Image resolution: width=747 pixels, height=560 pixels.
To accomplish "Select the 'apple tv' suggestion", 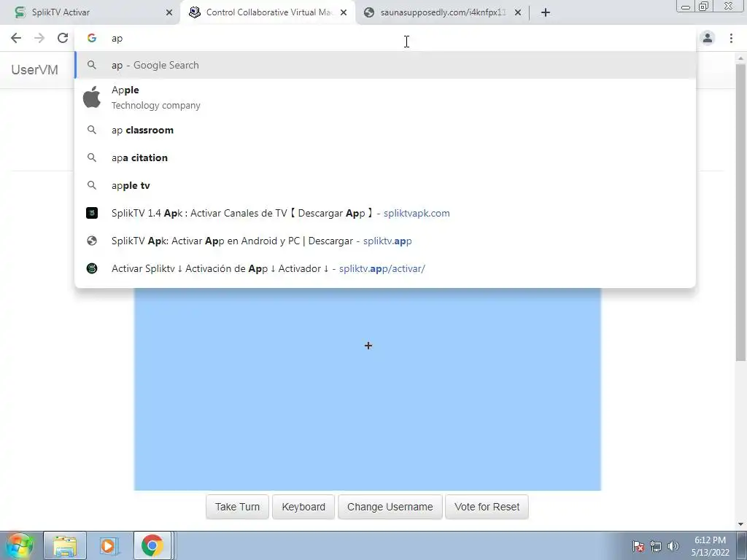I will [x=385, y=185].
